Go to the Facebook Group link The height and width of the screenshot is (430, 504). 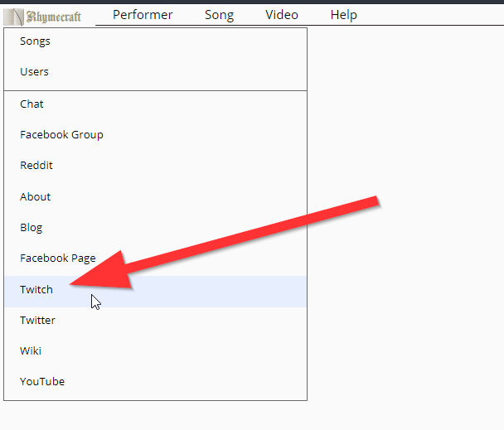[x=61, y=135]
